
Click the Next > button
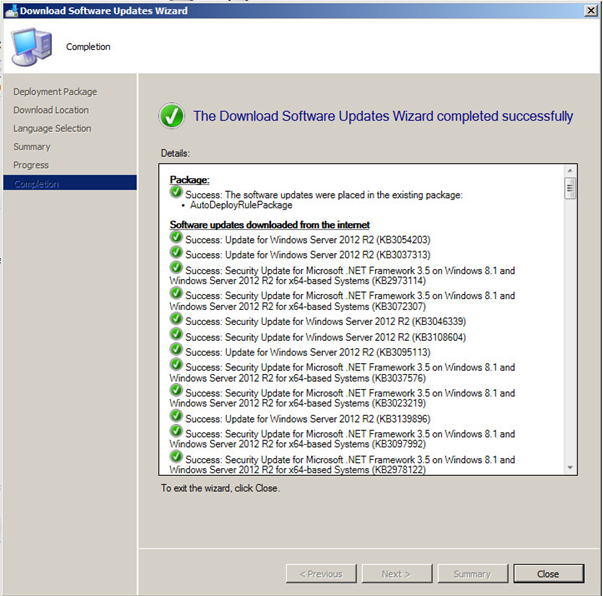(397, 574)
